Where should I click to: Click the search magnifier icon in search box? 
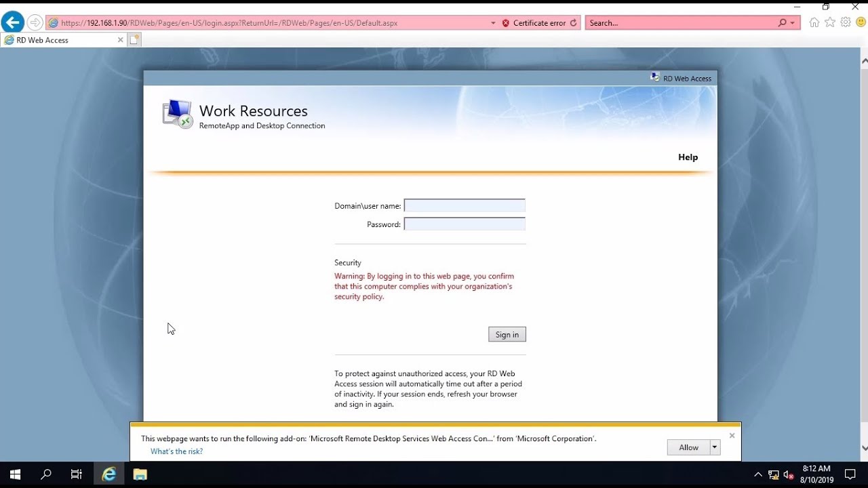tap(783, 23)
